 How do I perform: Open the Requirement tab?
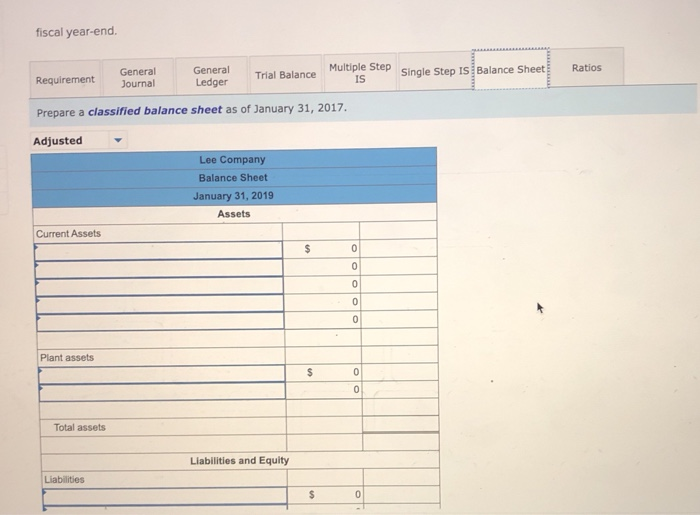65,79
